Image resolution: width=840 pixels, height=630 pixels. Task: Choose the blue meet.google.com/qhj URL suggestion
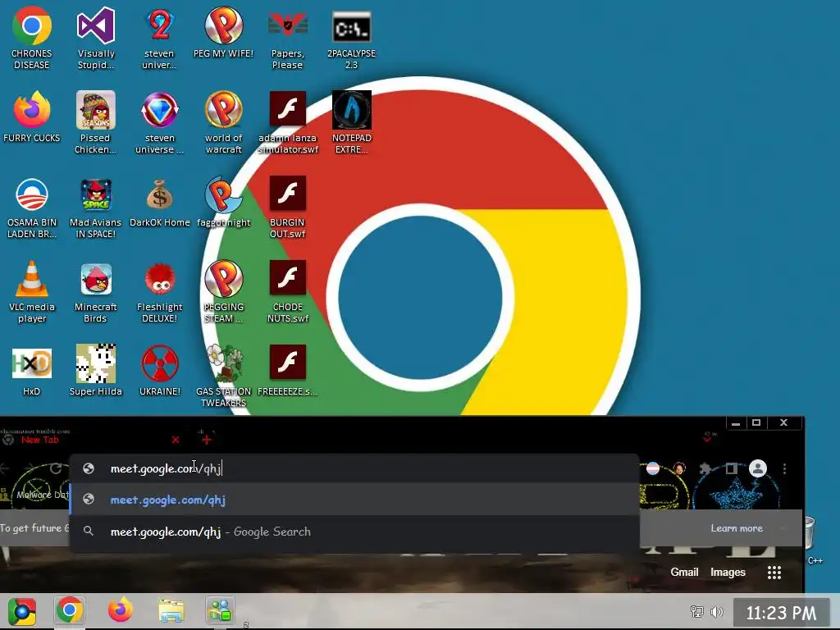(x=354, y=500)
